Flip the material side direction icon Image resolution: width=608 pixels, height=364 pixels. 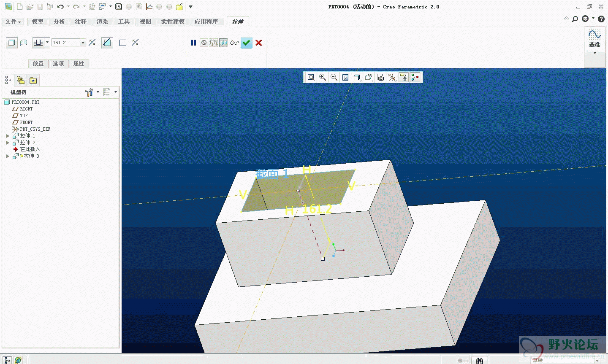(x=135, y=43)
